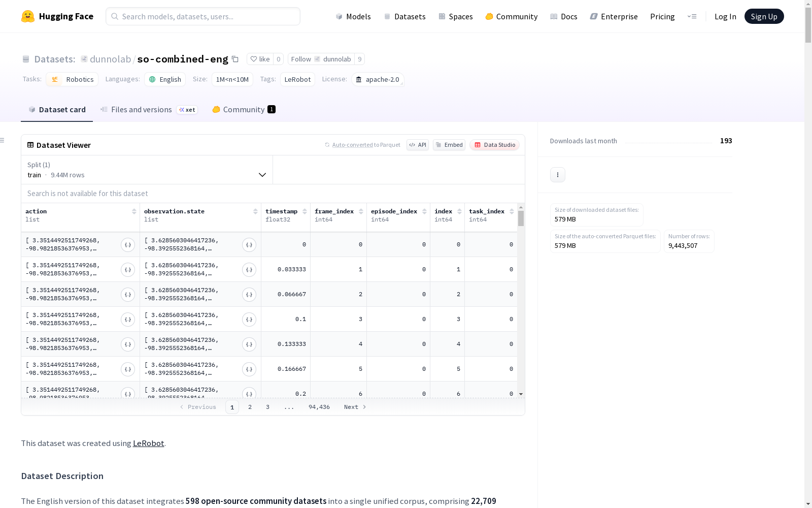
Task: Click the table vertical scrollbar thumb
Action: 521,218
